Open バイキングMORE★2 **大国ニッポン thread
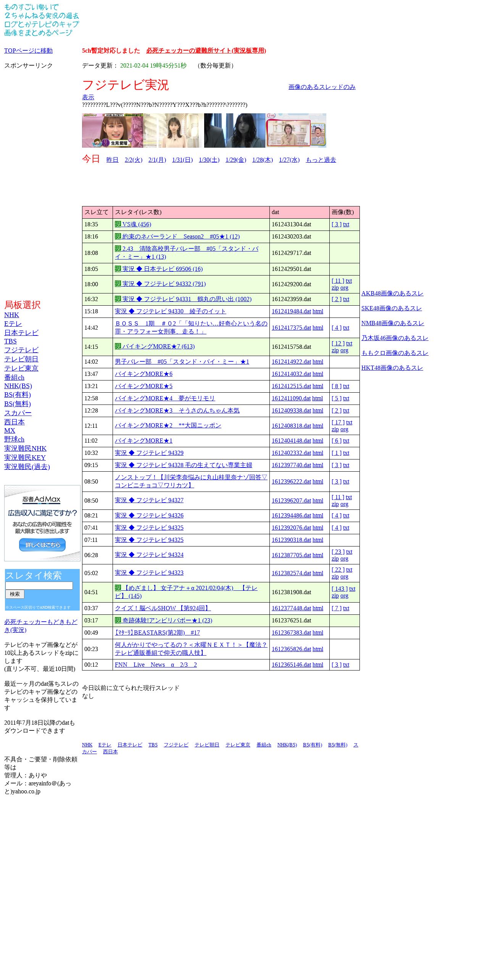 click(168, 426)
